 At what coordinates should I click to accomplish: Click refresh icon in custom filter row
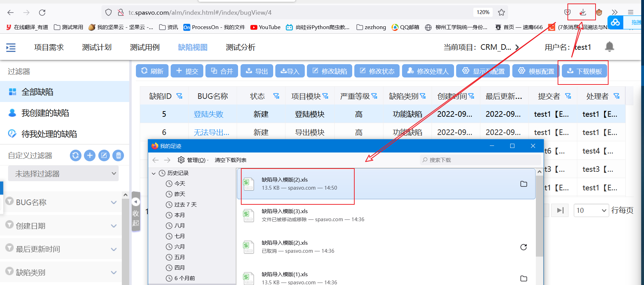tap(75, 155)
